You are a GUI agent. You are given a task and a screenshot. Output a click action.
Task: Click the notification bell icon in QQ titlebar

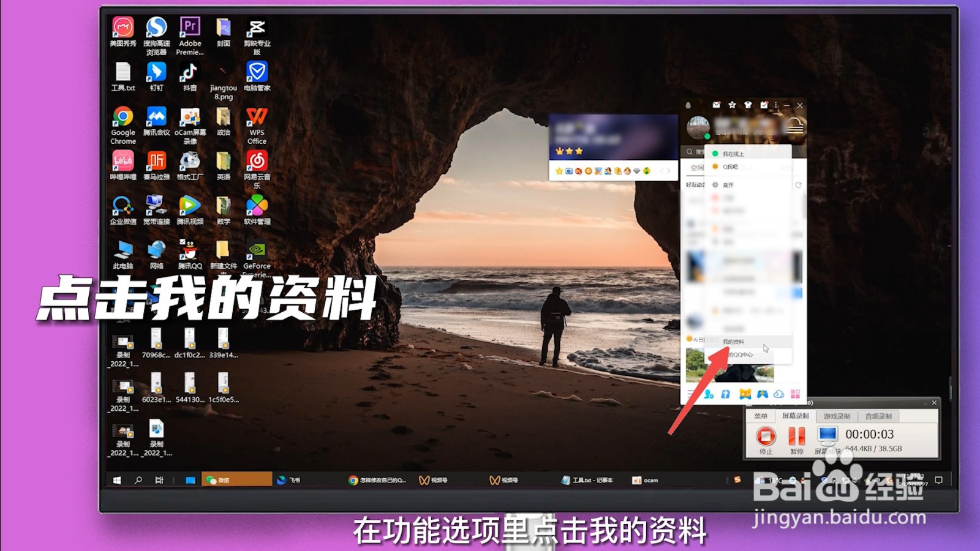688,105
